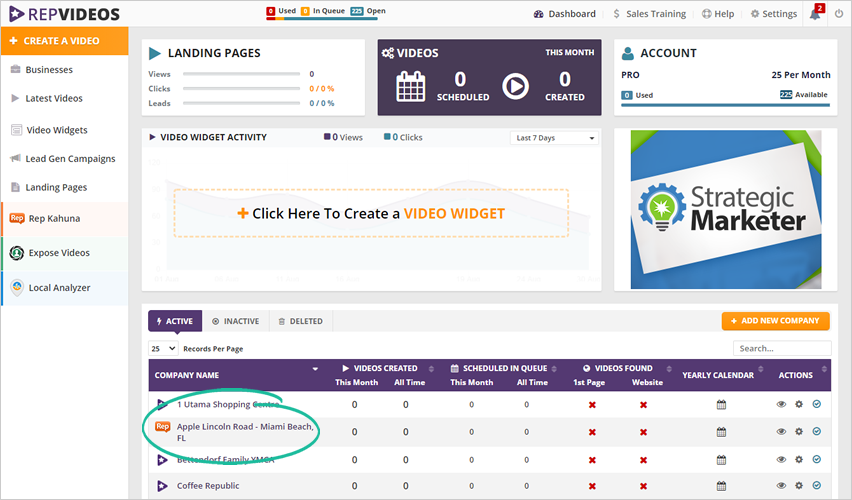Open Local Analyzer in the sidebar

64,288
